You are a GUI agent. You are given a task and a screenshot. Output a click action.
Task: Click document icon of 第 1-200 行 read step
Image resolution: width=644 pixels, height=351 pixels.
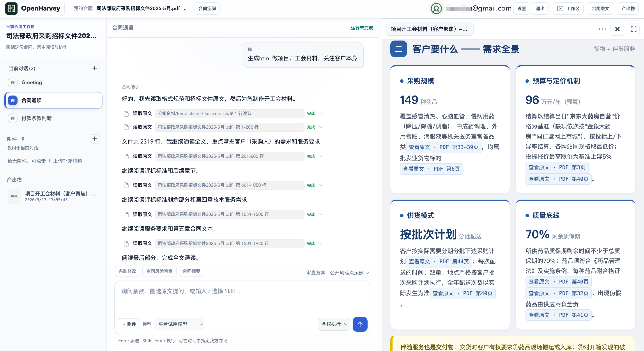[x=126, y=127]
